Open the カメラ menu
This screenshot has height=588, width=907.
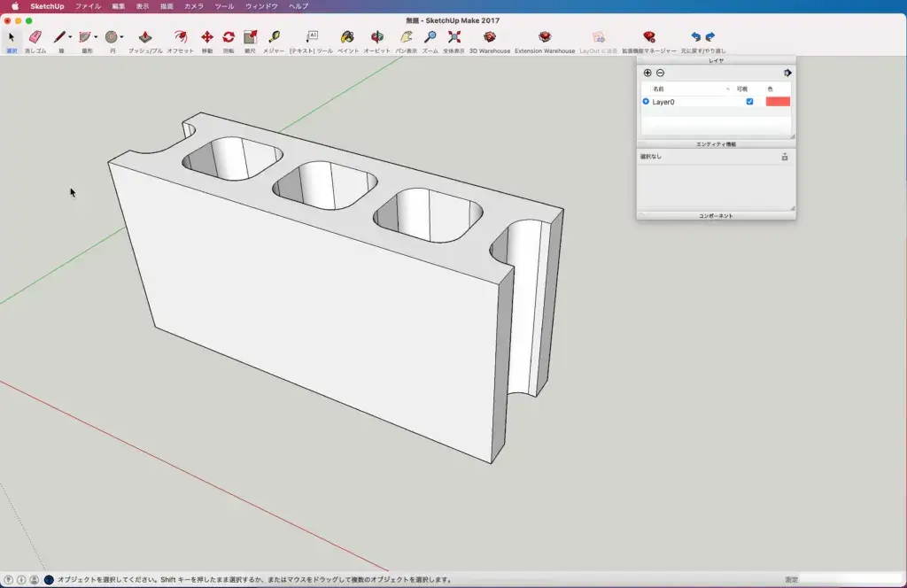[194, 6]
